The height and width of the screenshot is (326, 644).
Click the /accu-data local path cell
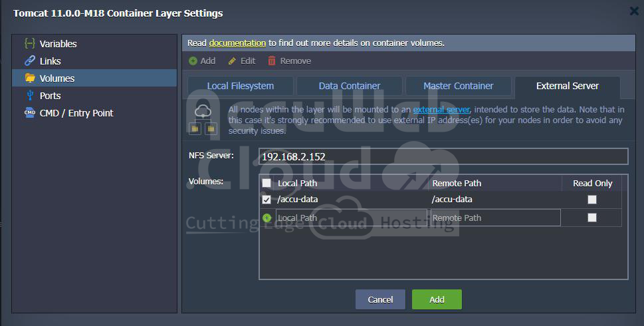(297, 200)
